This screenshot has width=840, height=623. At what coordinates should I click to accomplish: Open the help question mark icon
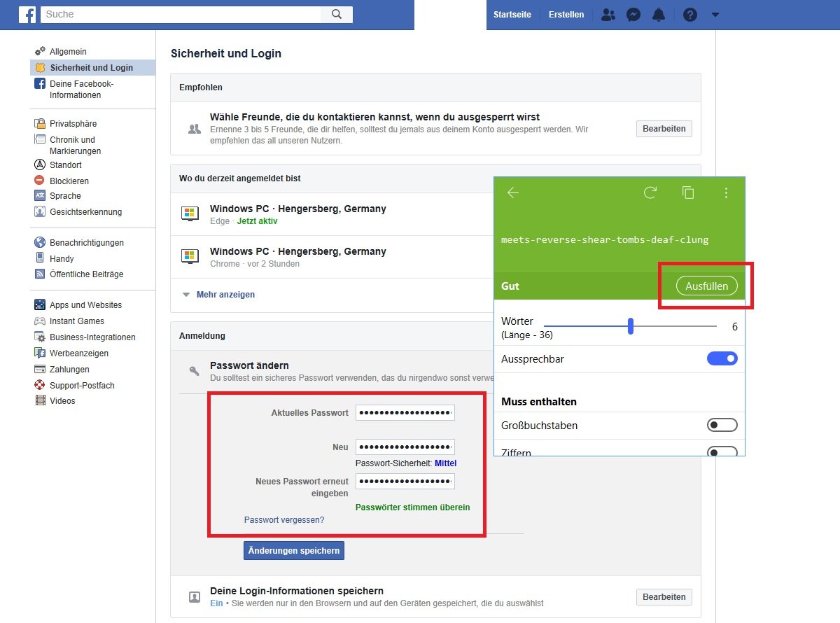click(x=690, y=14)
